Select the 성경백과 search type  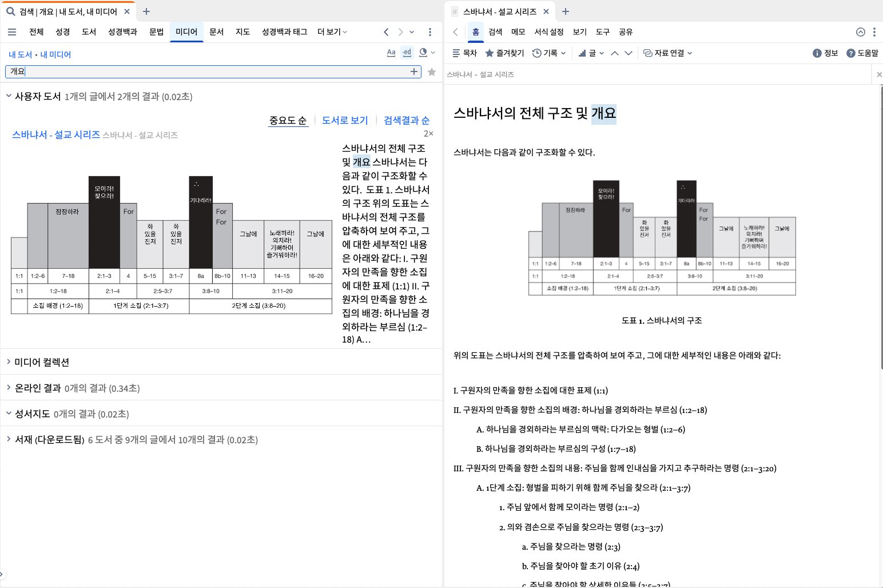coord(123,32)
